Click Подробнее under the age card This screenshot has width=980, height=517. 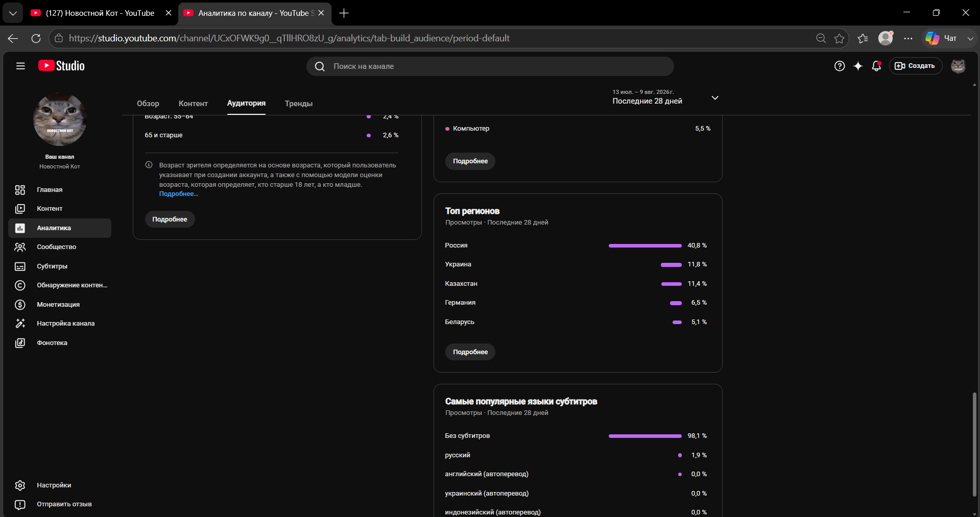(170, 219)
